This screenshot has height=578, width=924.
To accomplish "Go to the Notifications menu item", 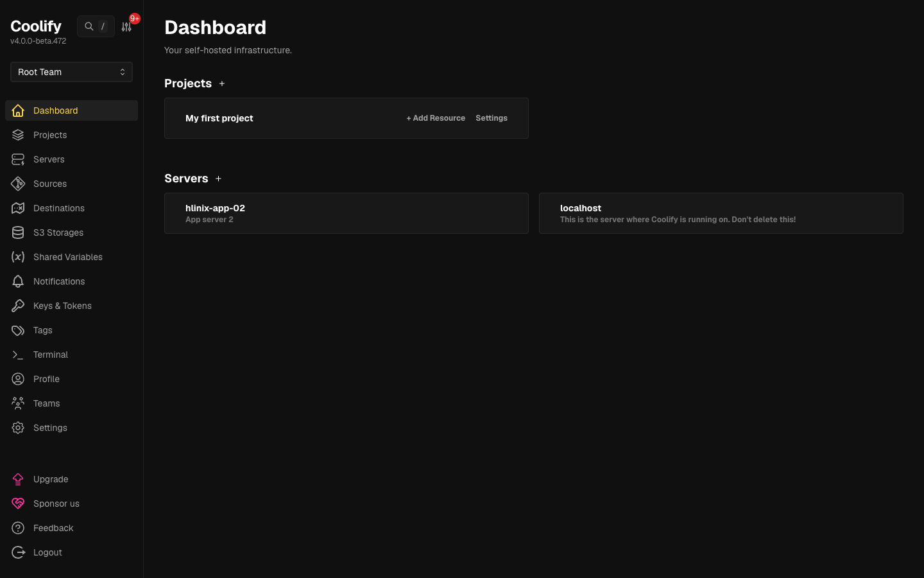I will click(71, 281).
